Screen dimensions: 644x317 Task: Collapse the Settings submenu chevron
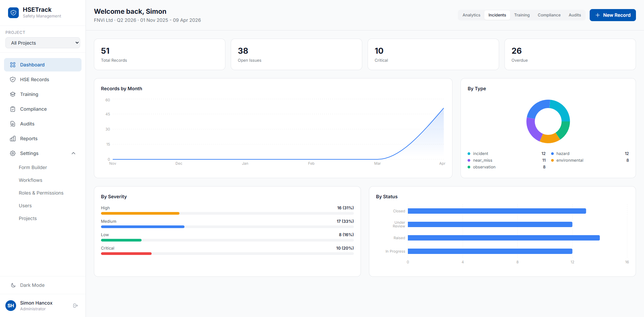pos(73,153)
